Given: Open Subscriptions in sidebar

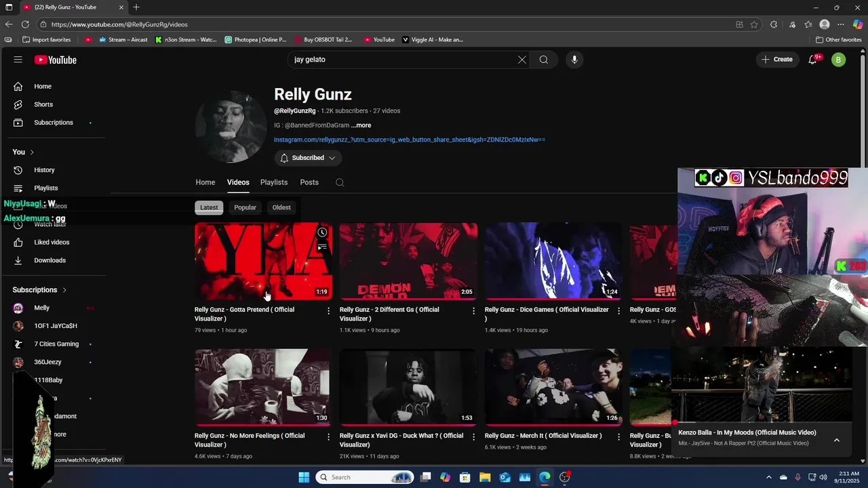Looking at the screenshot, I should click(x=53, y=123).
